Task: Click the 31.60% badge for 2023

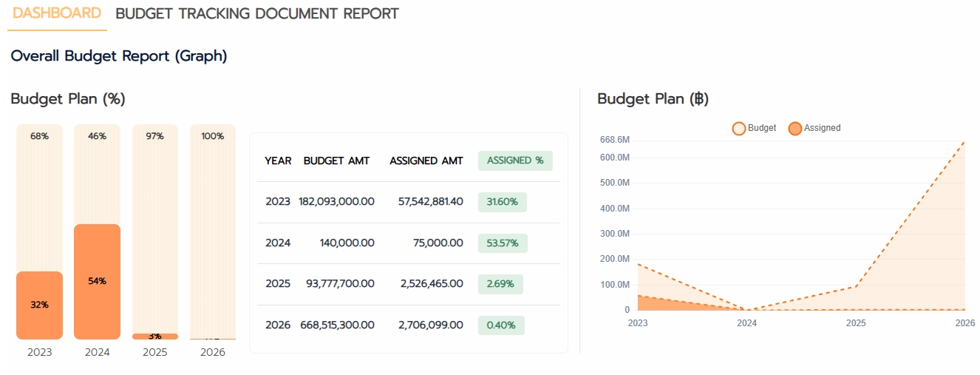Action: click(x=502, y=202)
